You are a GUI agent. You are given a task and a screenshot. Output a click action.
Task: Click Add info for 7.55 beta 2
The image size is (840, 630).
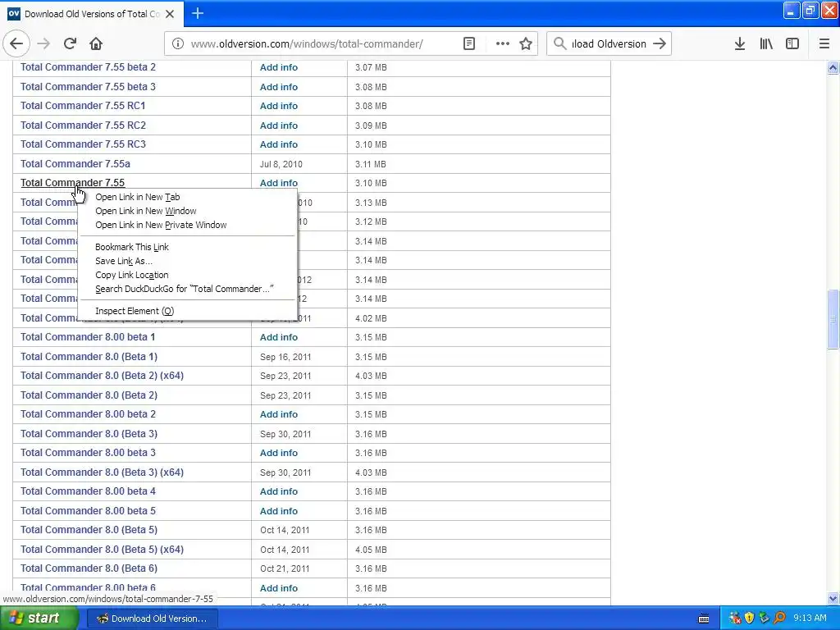pos(279,67)
